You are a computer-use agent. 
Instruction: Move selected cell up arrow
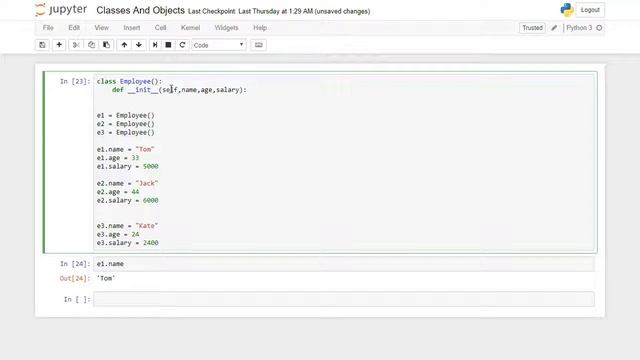click(124, 45)
